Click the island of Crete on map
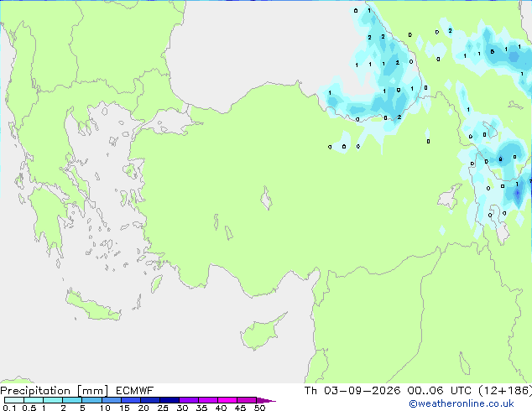This screenshot has height=411, width=532. tap(92, 306)
